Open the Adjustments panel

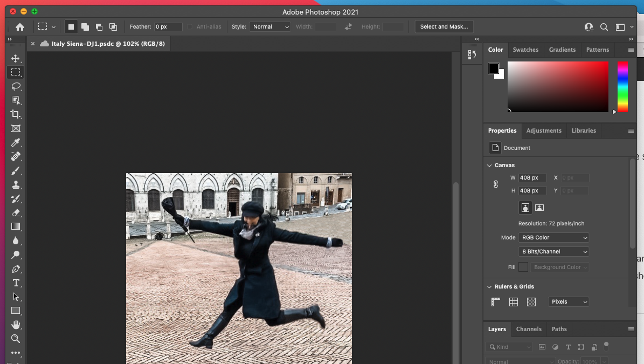[x=544, y=131]
